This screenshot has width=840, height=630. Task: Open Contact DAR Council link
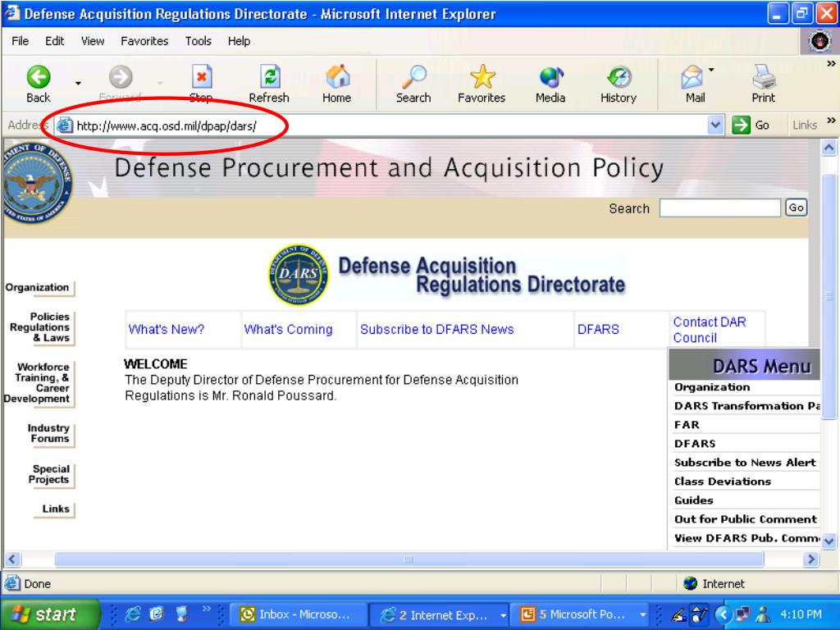pos(710,330)
